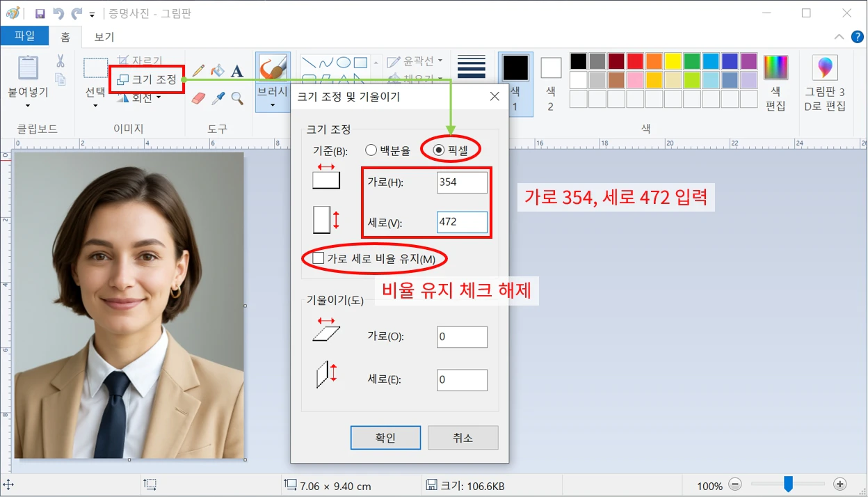Viewport: 868px width, 497px height.
Task: Choose the Magnifier tool
Action: (x=236, y=97)
